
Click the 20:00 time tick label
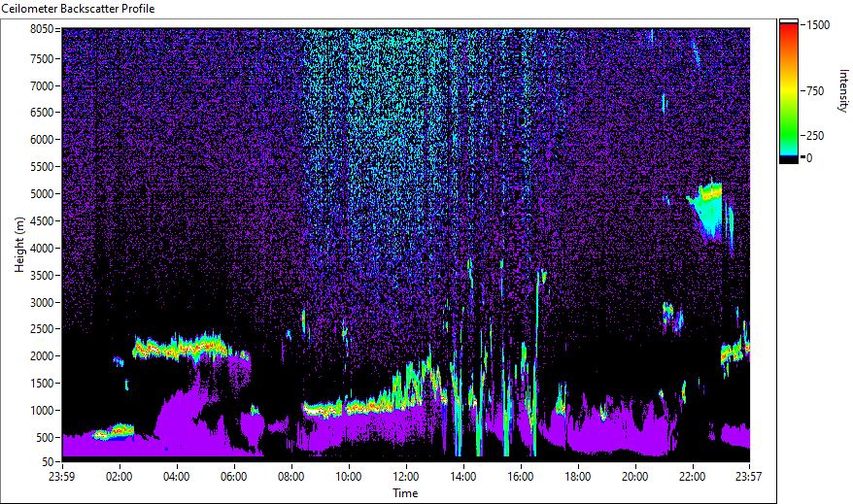coord(634,477)
